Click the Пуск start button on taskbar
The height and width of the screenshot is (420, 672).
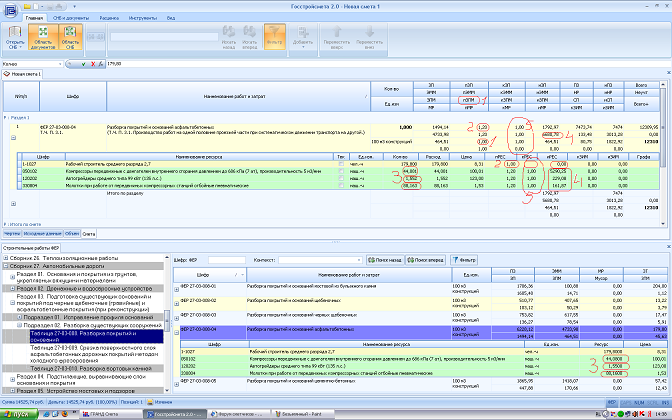coord(17,412)
